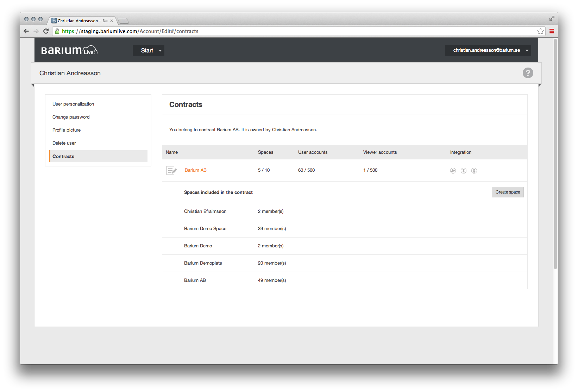Open the christian.andreasson@barium.se account dropdown
Screen dimensions: 578x392
click(x=488, y=50)
